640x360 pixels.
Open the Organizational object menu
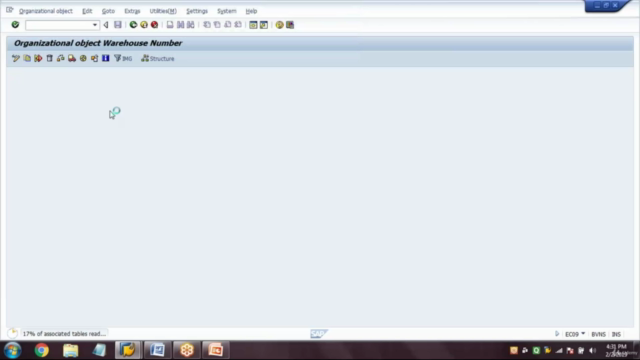46,11
